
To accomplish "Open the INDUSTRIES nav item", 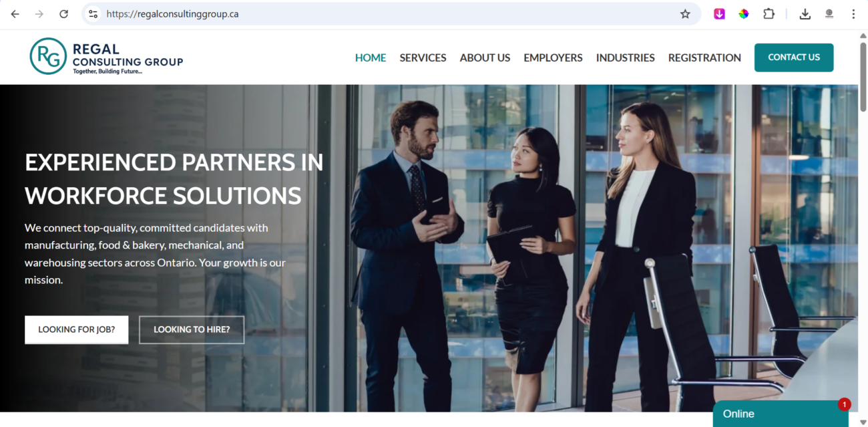I will point(625,57).
